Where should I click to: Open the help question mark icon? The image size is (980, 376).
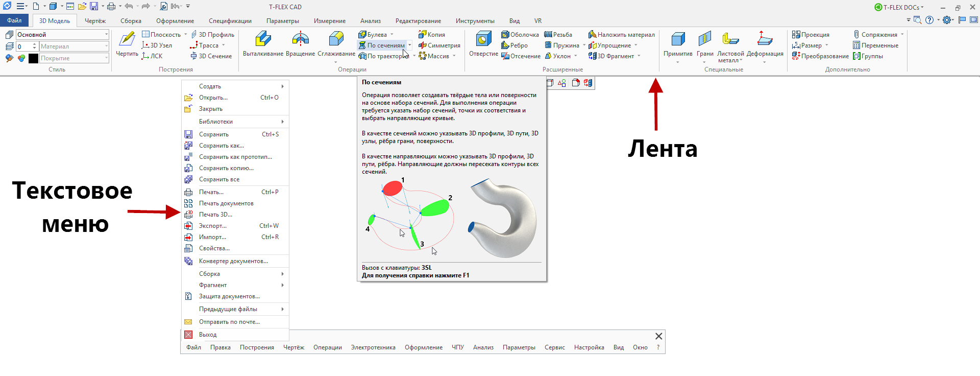929,20
